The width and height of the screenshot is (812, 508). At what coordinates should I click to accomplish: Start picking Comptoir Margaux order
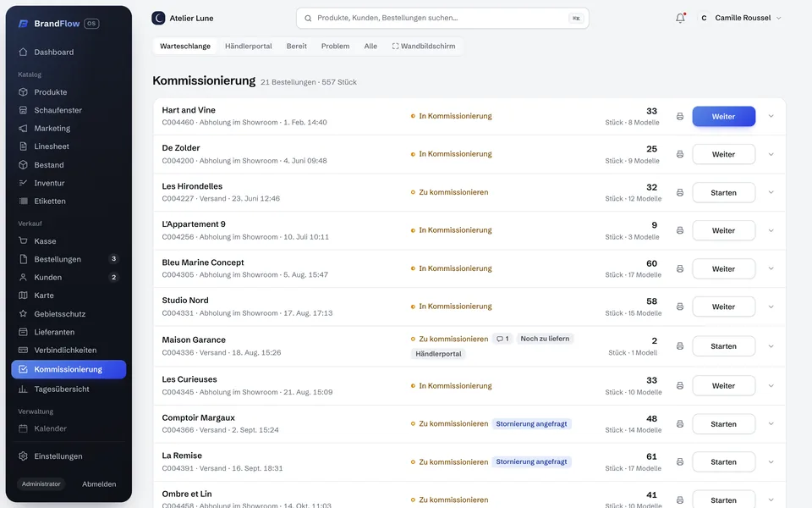pos(723,424)
